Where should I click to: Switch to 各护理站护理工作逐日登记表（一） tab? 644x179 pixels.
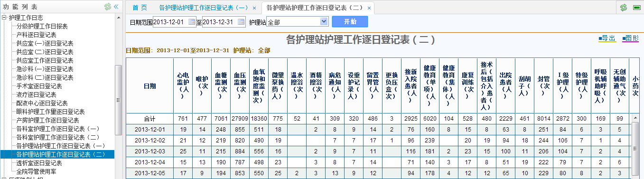coord(204,8)
